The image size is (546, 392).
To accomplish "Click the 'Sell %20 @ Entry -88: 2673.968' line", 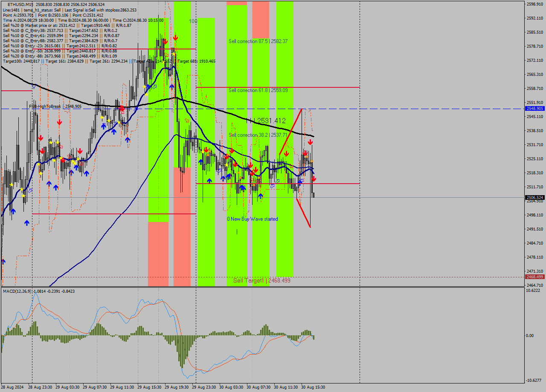I will [60, 56].
